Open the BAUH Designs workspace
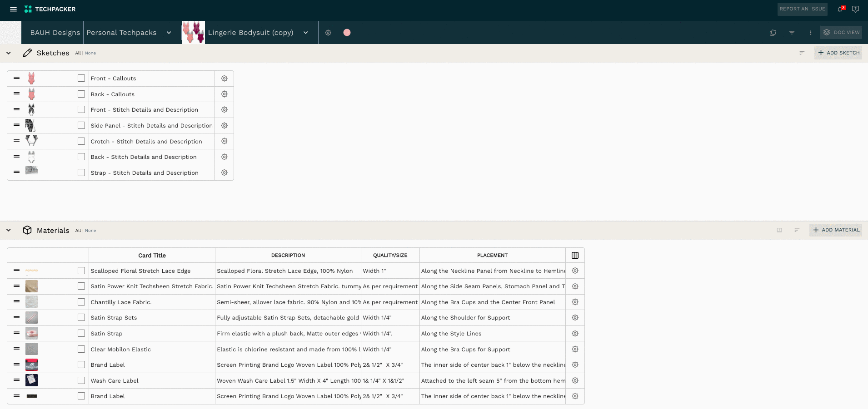 pyautogui.click(x=55, y=33)
